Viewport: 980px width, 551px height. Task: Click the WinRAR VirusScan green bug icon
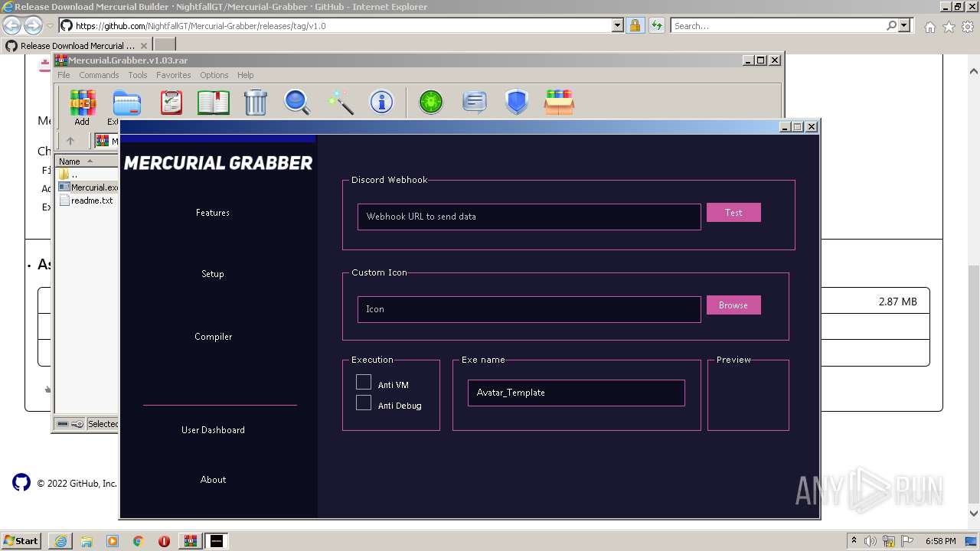[x=431, y=103]
